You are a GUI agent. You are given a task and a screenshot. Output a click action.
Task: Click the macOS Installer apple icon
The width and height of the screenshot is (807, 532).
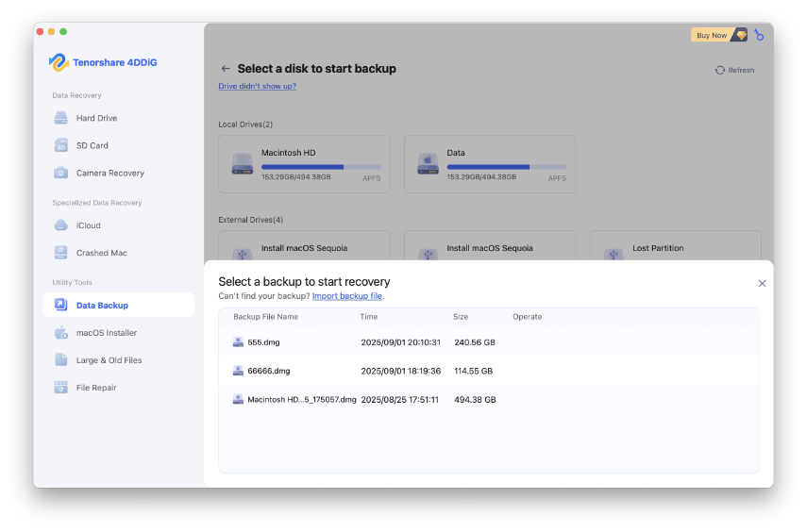coord(60,332)
